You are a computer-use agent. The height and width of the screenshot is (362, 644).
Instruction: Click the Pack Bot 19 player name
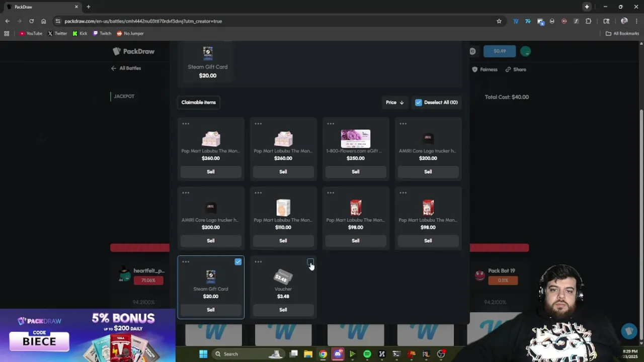(x=502, y=271)
